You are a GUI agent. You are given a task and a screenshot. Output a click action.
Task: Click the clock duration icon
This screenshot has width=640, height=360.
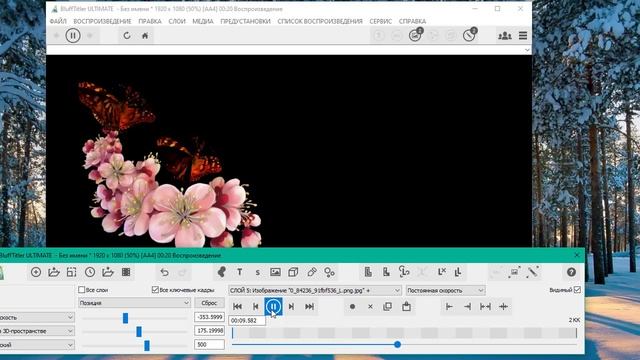(90, 272)
